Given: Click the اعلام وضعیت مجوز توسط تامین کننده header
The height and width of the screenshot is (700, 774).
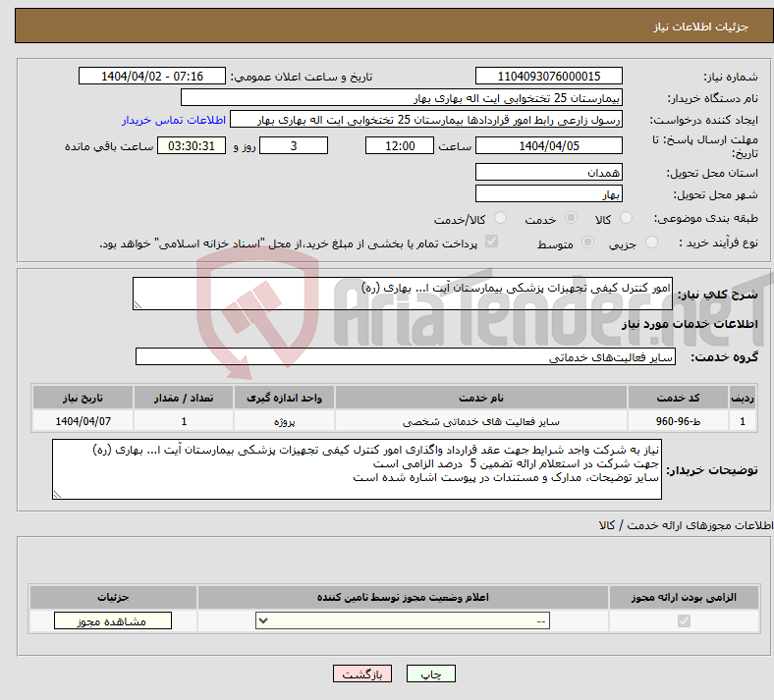Looking at the screenshot, I should pyautogui.click(x=403, y=597).
